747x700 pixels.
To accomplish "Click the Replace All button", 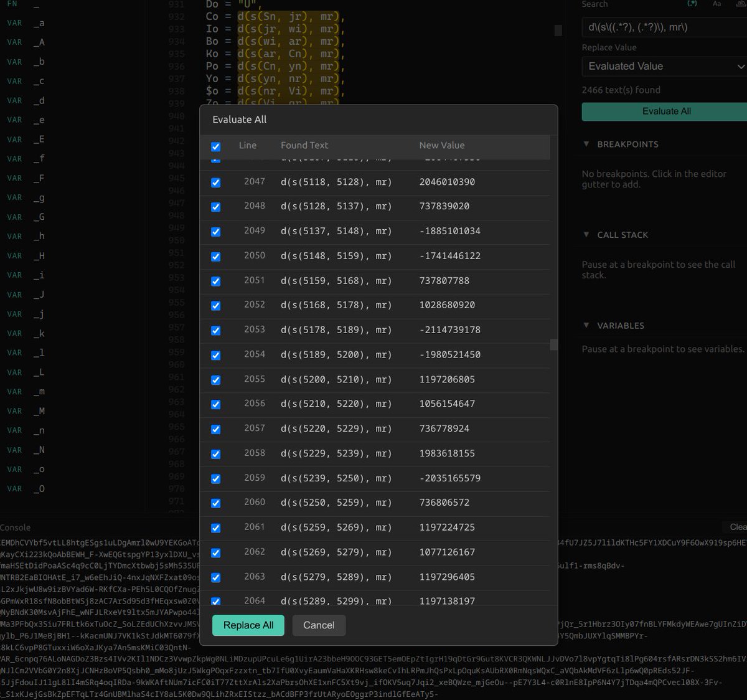I will point(248,625).
